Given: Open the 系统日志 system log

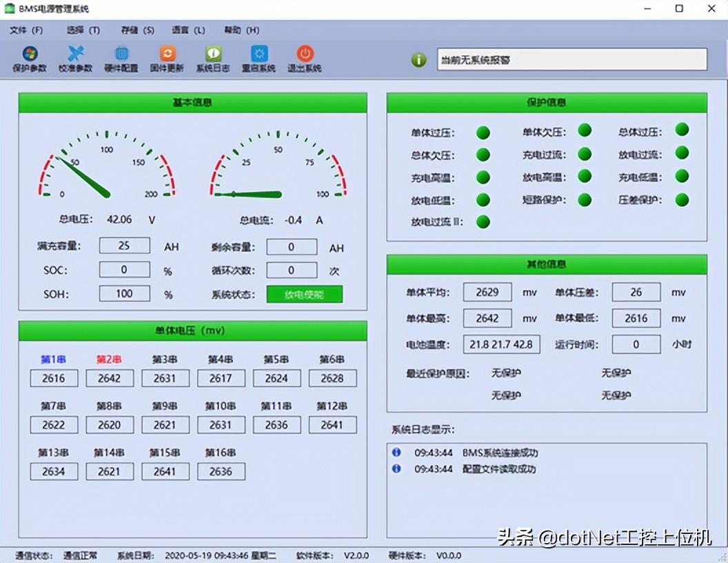Looking at the screenshot, I should [212, 59].
